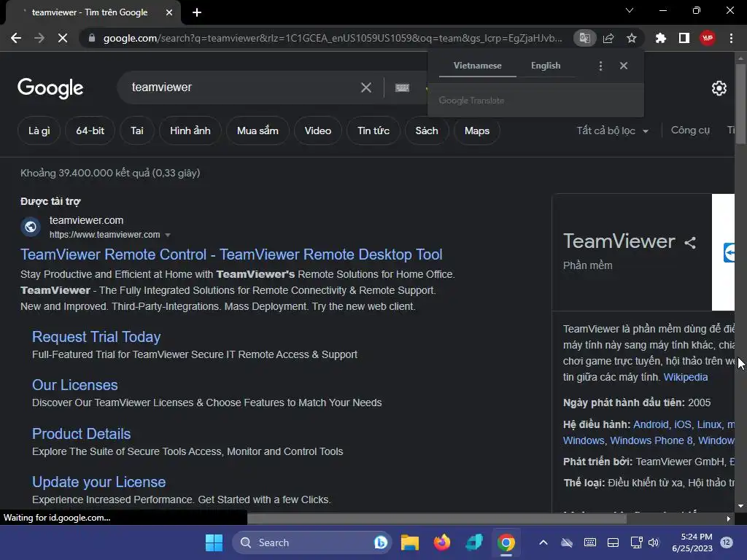Close the teamviewer Google tab

(x=169, y=12)
